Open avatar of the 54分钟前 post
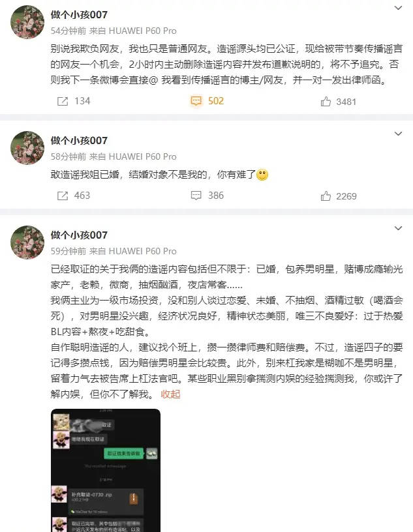This screenshot has height=532, width=413. tap(27, 22)
